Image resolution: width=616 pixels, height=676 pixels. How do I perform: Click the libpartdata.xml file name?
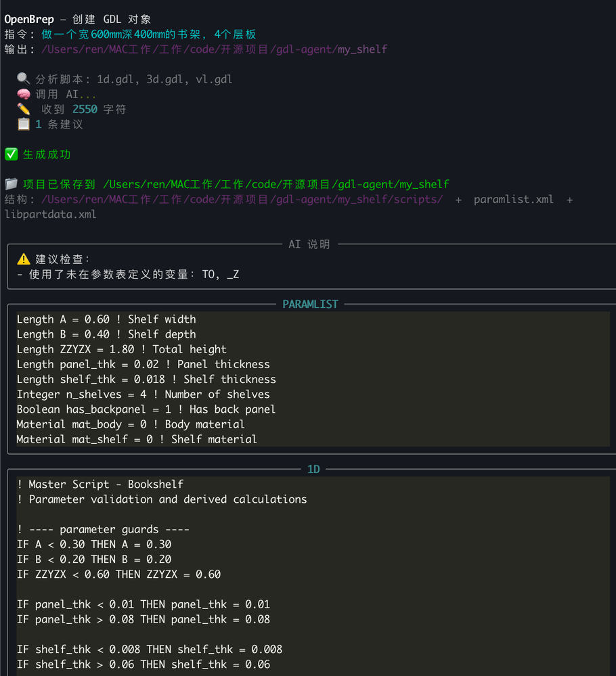tap(51, 215)
